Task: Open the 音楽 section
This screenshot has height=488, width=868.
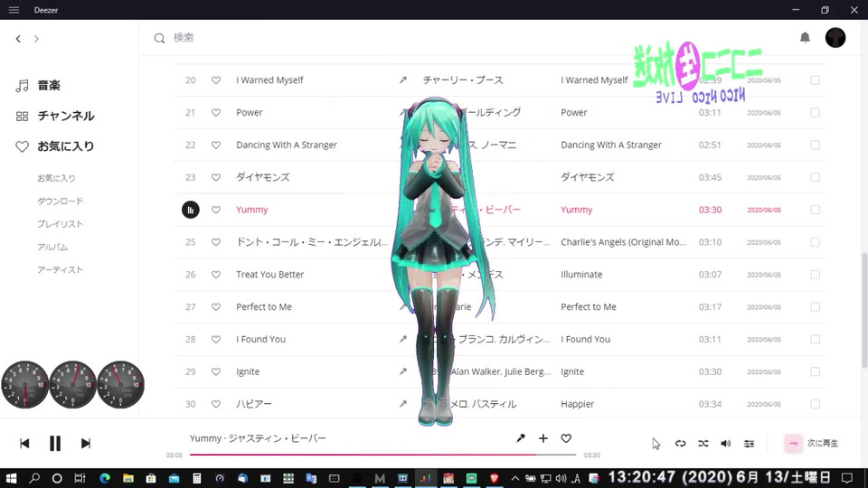Action: pos(38,85)
